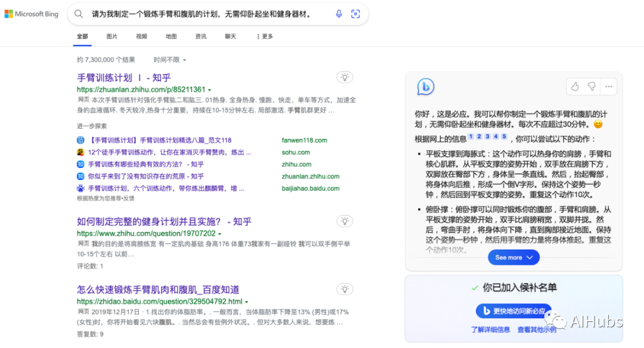Viewport: 644px width, 348px height.
Task: Click the baijiahao.baidu.com domain text
Action: [x=311, y=188]
